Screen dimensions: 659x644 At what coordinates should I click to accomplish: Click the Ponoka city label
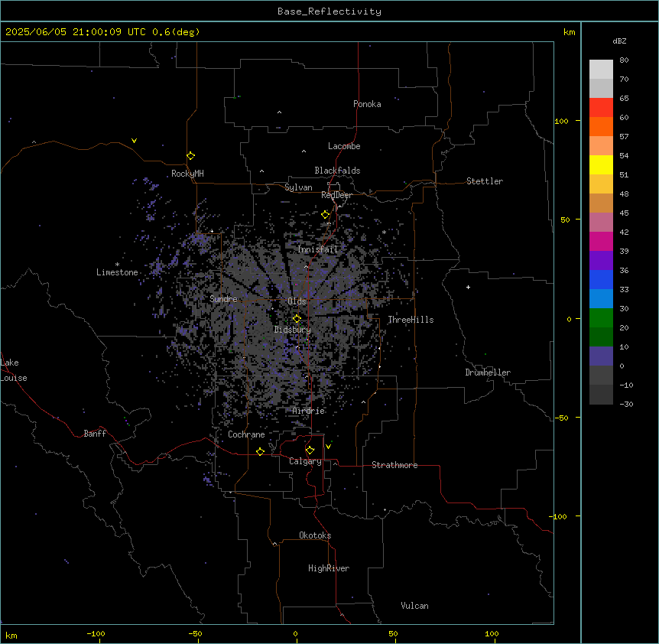367,104
